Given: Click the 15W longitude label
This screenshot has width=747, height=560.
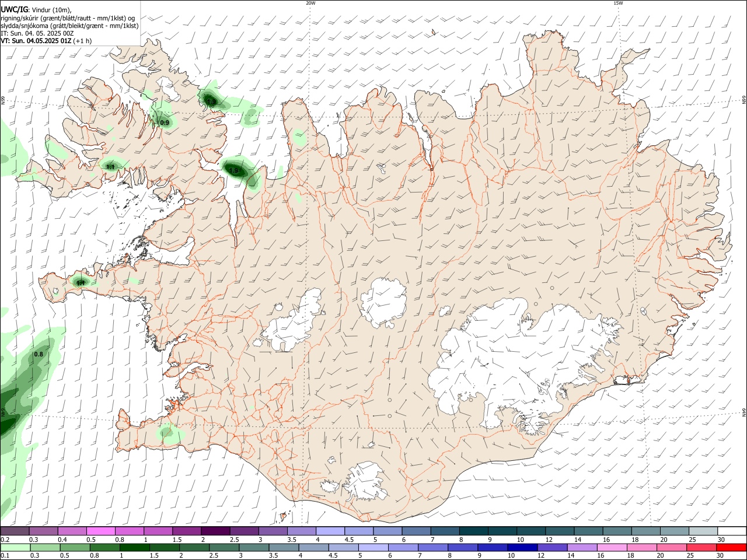Looking at the screenshot, I should tap(618, 3).
